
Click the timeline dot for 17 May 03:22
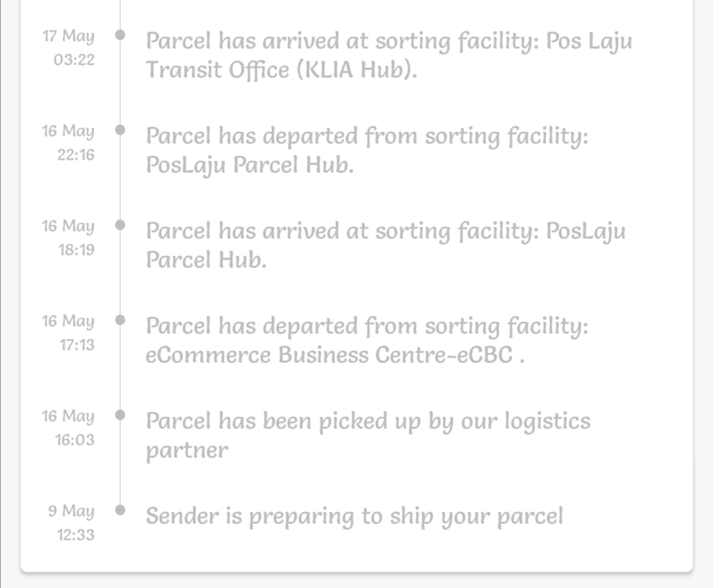[x=120, y=35]
